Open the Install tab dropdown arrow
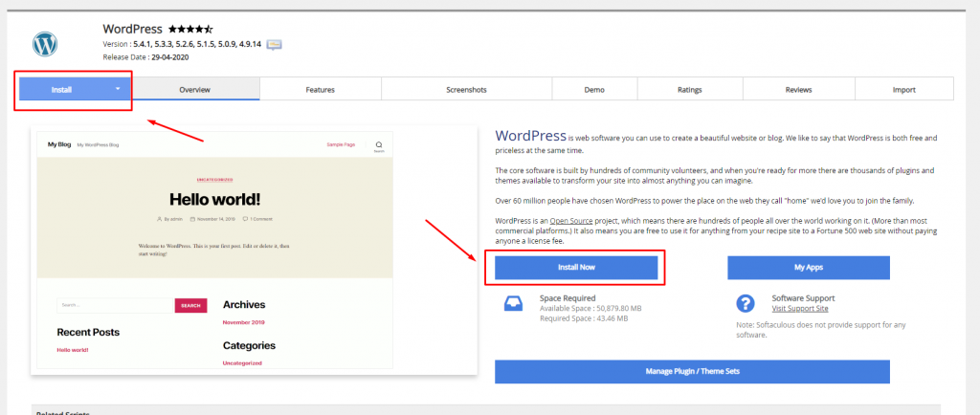The width and height of the screenshot is (980, 415). tap(117, 89)
